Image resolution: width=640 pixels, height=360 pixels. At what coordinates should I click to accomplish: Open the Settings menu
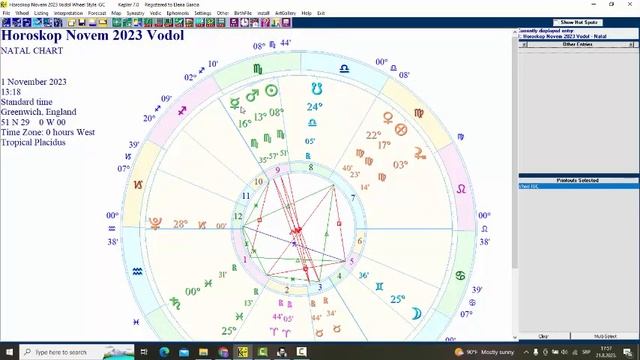coord(203,13)
